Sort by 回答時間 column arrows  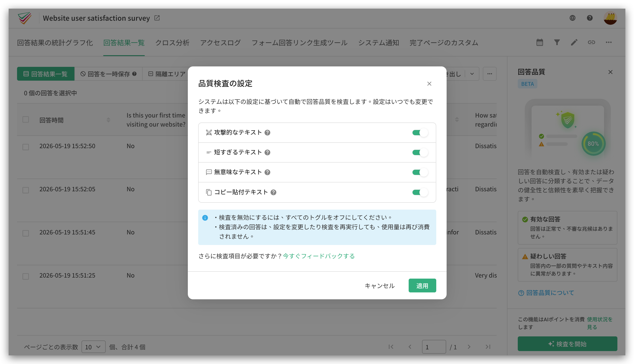point(108,120)
